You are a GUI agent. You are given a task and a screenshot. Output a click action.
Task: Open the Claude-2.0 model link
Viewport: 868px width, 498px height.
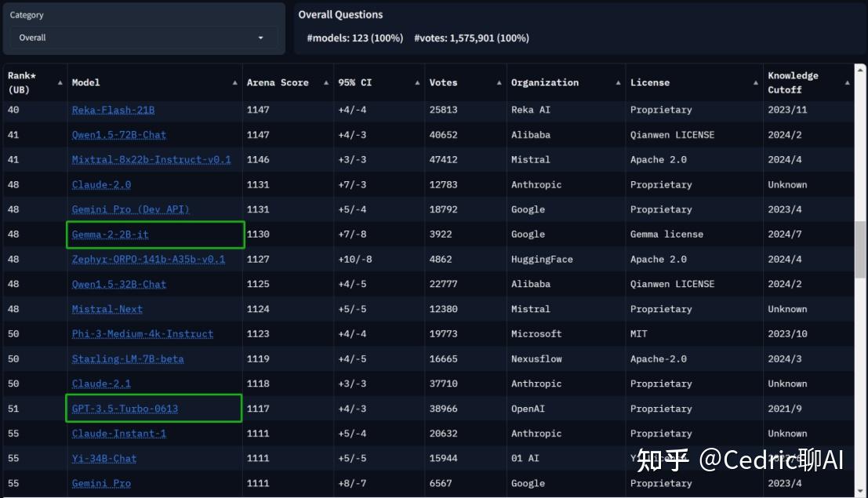(100, 184)
